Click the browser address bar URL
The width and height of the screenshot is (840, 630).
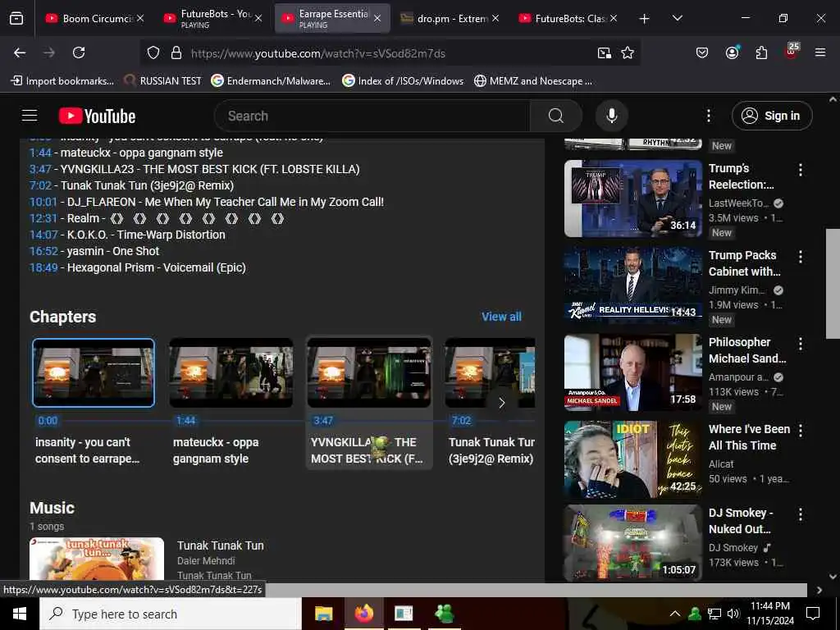click(318, 53)
